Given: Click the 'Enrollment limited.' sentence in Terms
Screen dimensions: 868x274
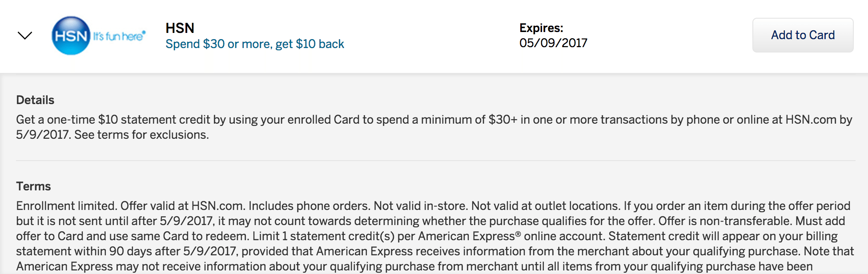Looking at the screenshot, I should (67, 206).
